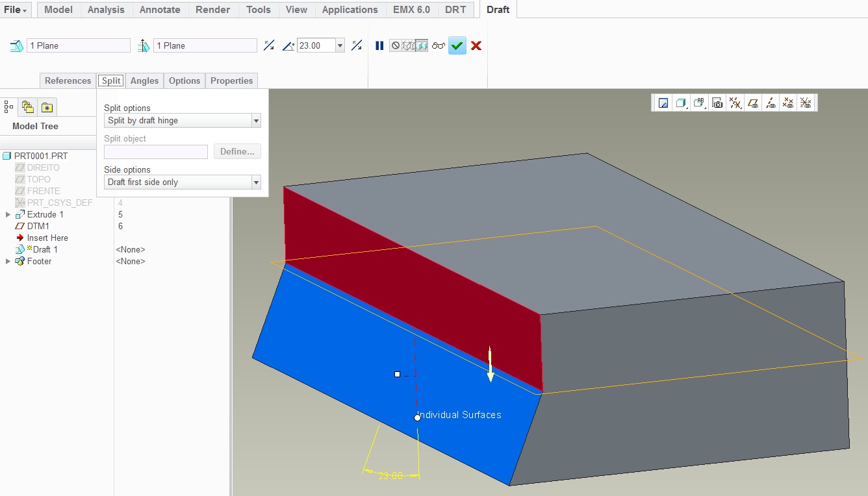Flip the draft angle direction button
Image resolution: width=868 pixels, height=496 pixels.
[357, 45]
